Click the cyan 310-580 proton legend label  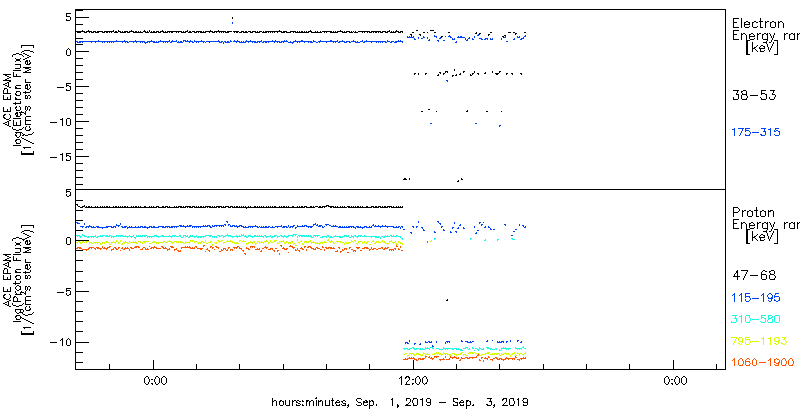point(756,319)
